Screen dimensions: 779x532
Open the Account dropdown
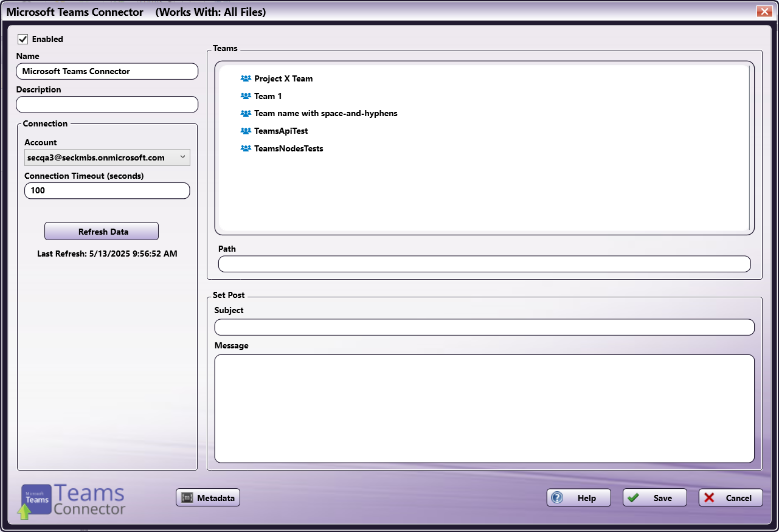[x=107, y=157]
